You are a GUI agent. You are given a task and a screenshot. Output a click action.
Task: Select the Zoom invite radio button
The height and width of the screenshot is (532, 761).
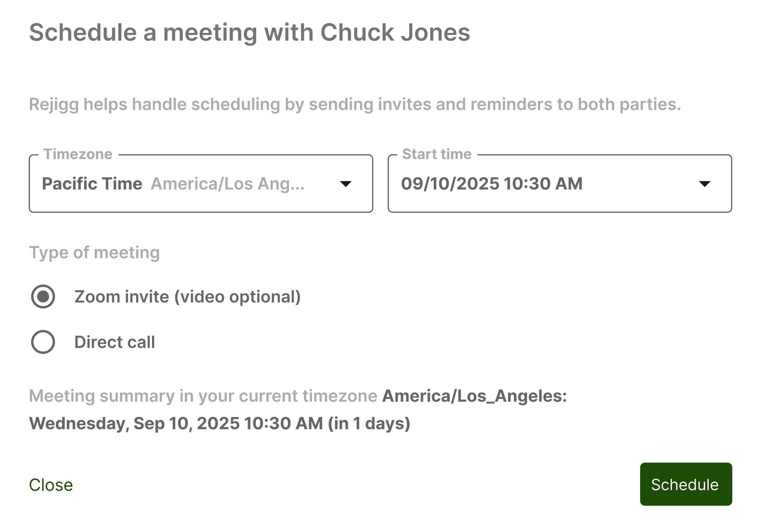point(43,296)
